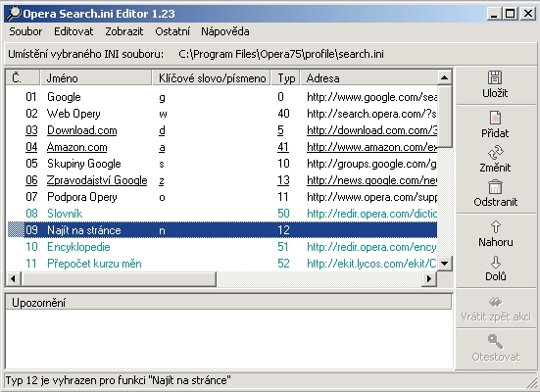Select the Skupiny Google entry
This screenshot has width=540, height=392.
coord(222,164)
